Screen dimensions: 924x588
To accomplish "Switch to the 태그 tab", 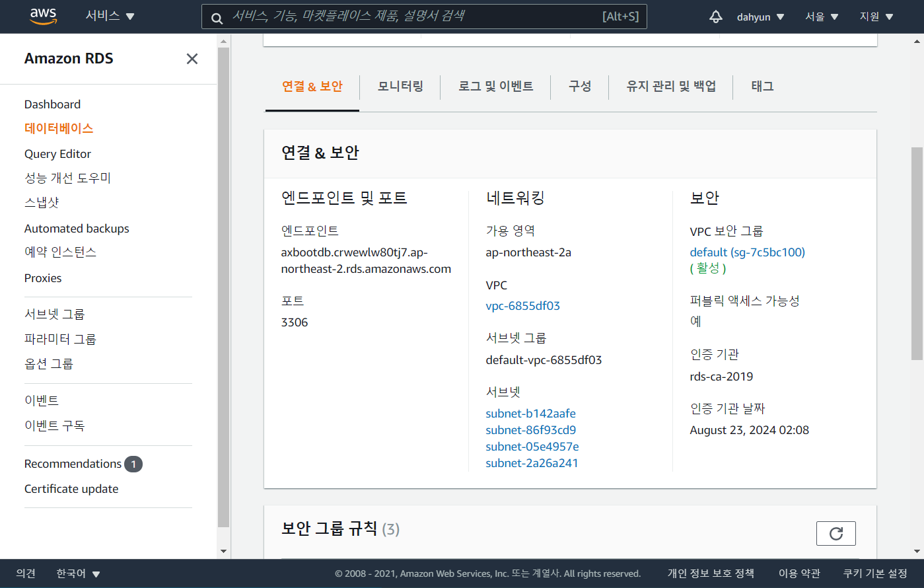I will (x=762, y=87).
